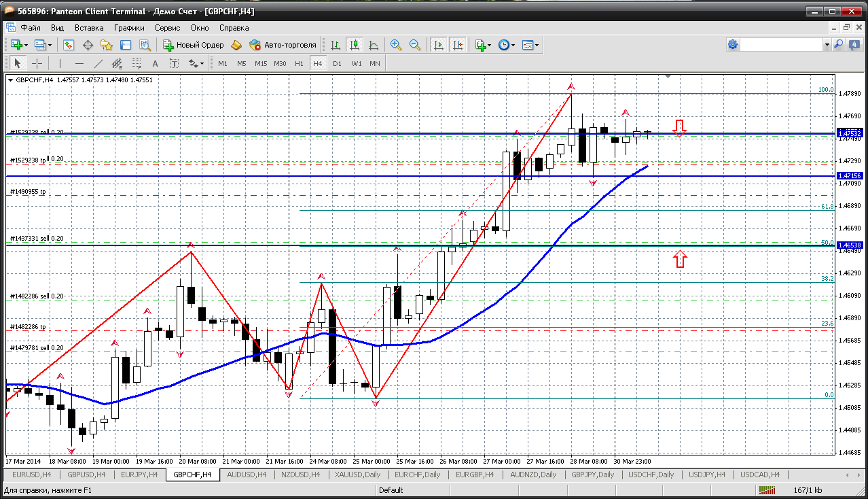Open the Navigator folder-star icon
Viewport: 868px width, 499px height.
(x=107, y=45)
